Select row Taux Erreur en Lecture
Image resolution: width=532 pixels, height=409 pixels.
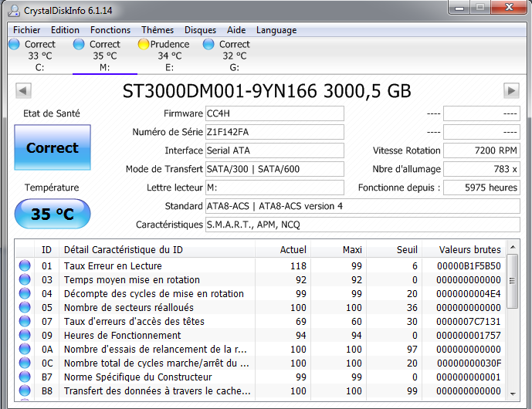point(260,265)
